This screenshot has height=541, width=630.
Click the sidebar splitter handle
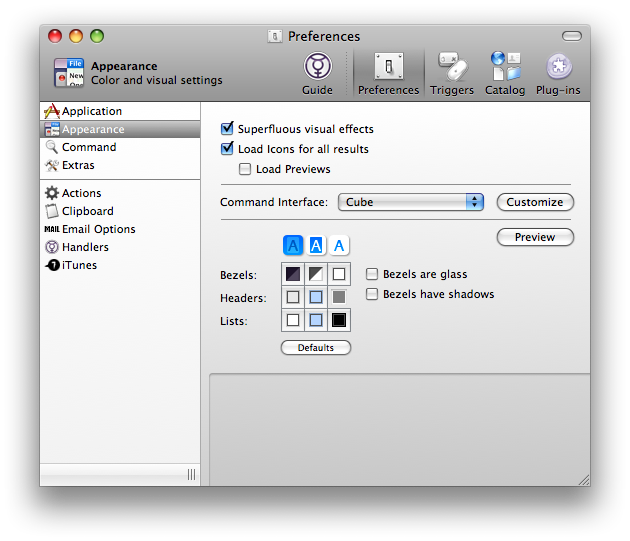click(191, 475)
